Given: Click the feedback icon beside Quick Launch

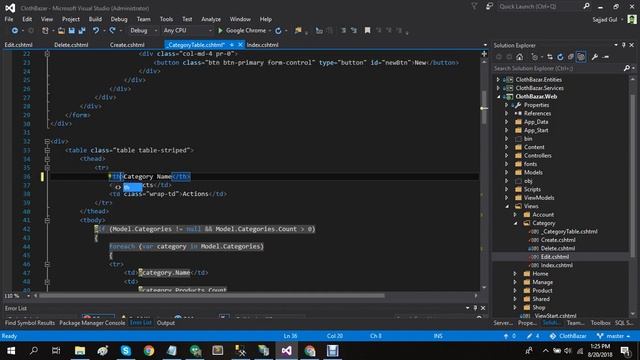Looking at the screenshot, I should [489, 7].
